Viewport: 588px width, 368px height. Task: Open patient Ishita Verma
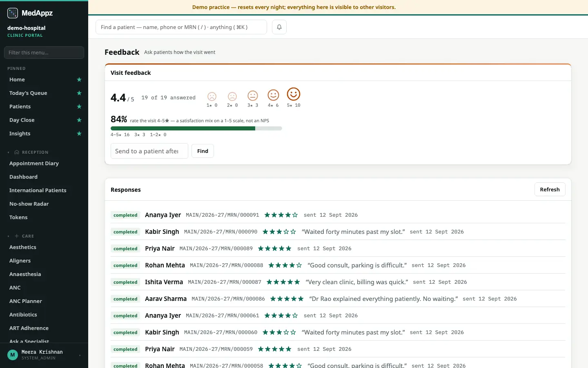(164, 282)
